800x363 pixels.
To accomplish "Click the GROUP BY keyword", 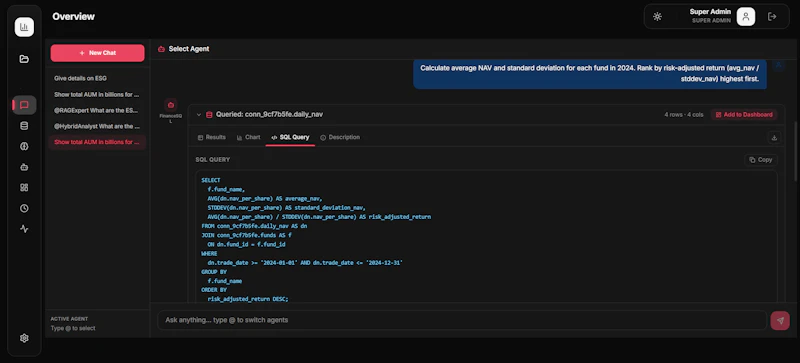I will point(214,272).
